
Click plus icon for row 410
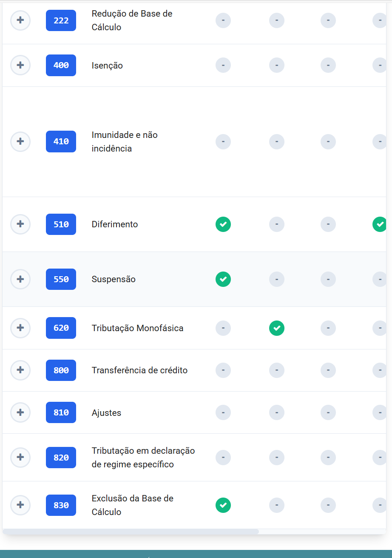click(20, 141)
